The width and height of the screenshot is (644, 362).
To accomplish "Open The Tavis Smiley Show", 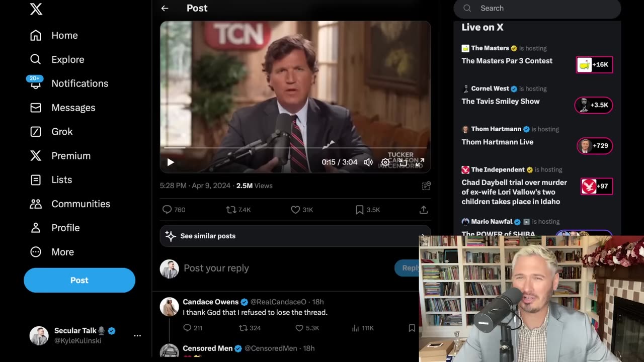I will click(x=501, y=101).
